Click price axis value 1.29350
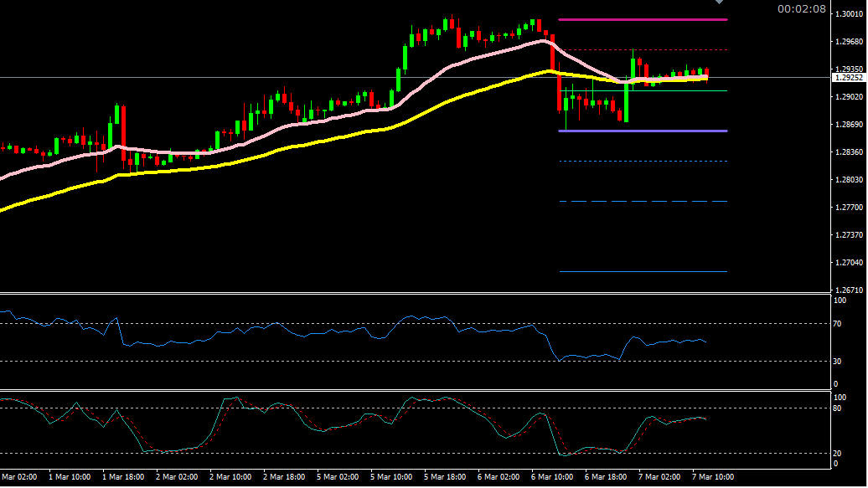868x488 pixels. [850, 69]
